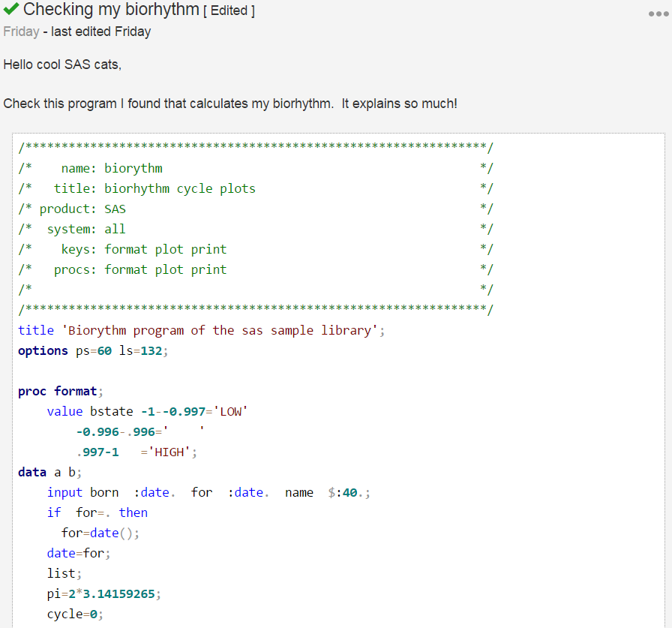
Task: Click the cycle=0 assignment line
Action: tap(75, 614)
